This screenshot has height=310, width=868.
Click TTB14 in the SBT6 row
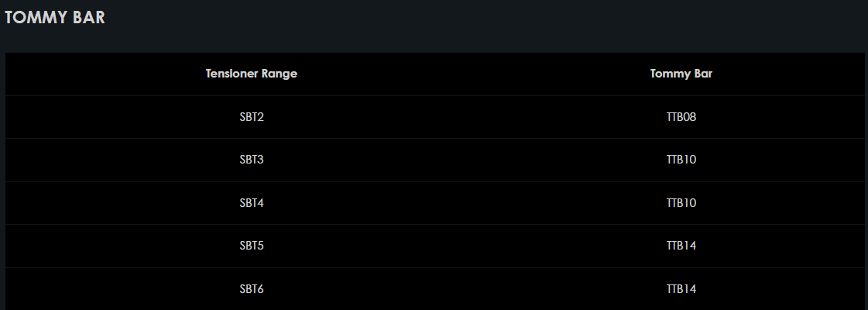[x=681, y=289]
